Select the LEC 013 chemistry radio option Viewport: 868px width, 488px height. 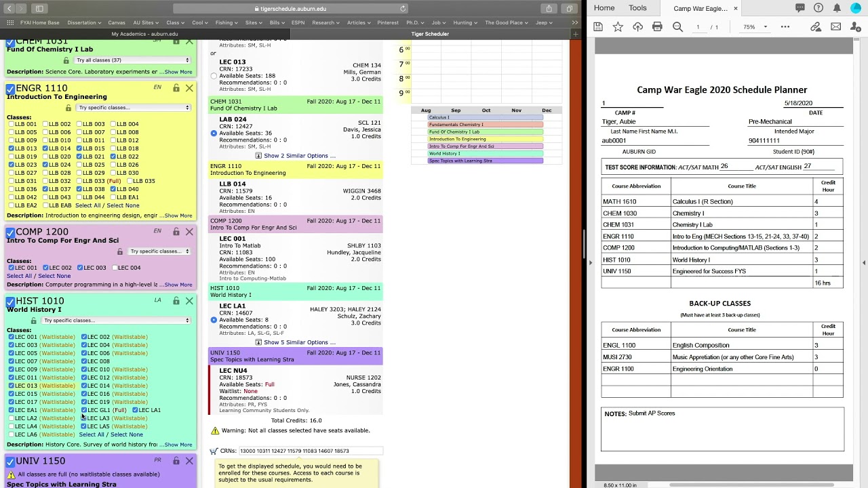[x=214, y=76]
